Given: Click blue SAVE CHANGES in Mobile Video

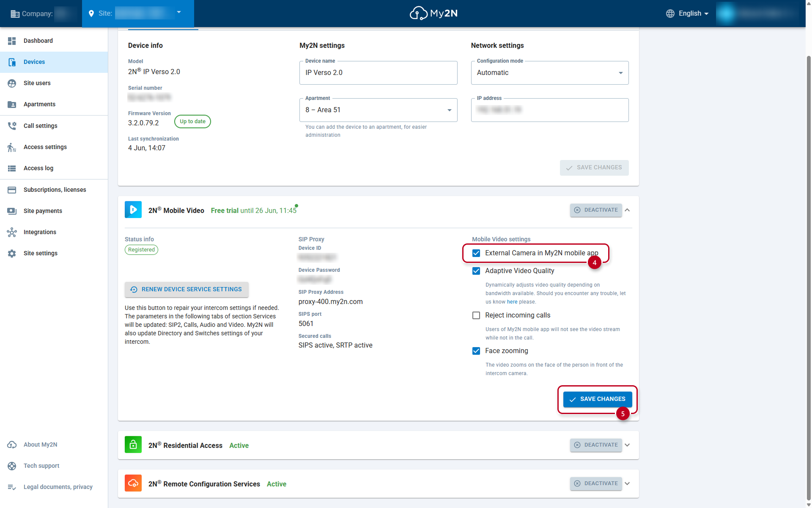Looking at the screenshot, I should click(597, 399).
